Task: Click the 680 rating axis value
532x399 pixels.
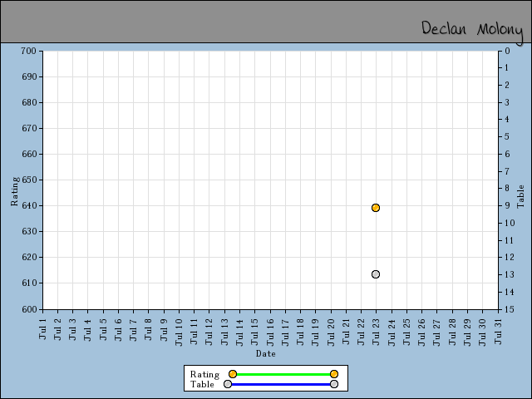Action: coord(28,102)
